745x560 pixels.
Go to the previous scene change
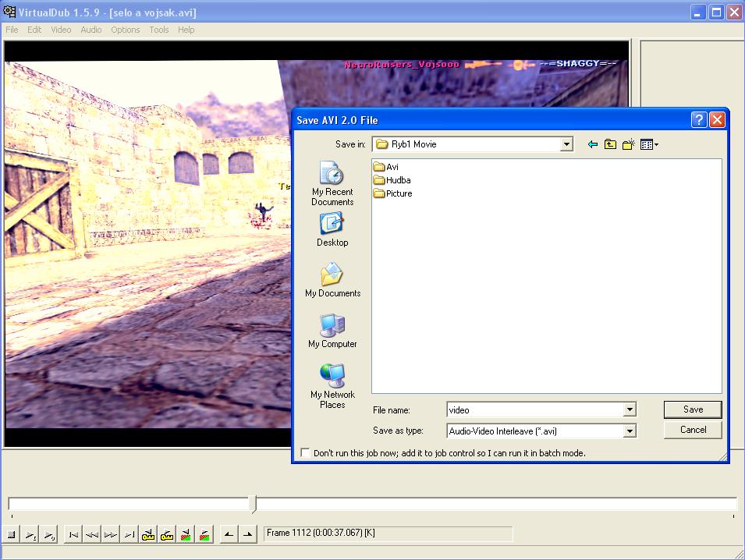tap(186, 534)
